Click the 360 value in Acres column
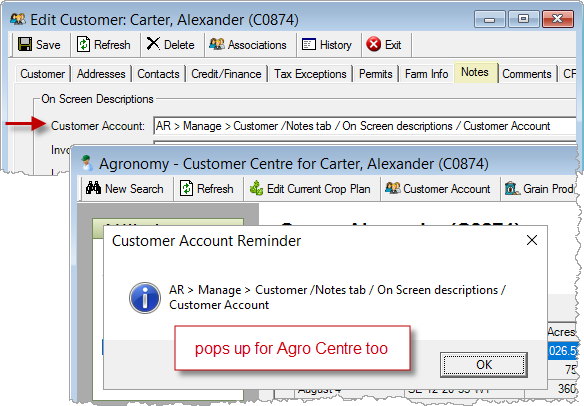This screenshot has height=406, width=584. (567, 389)
